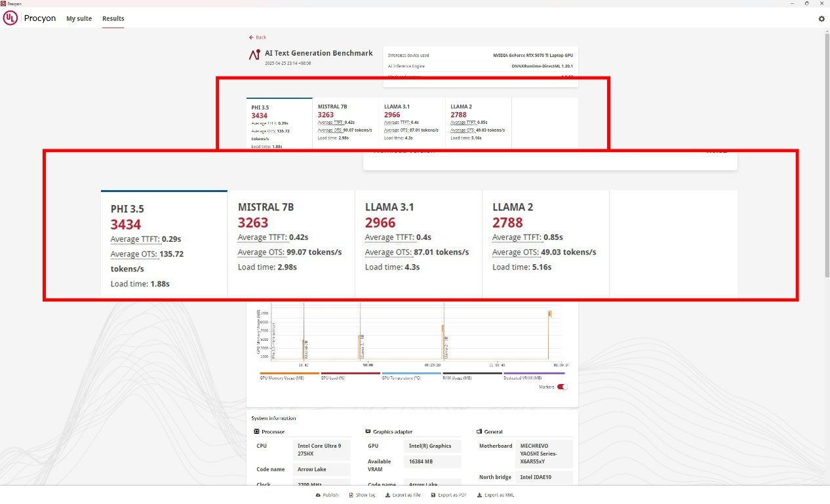The image size is (830, 504).
Task: Click the Processor section heading
Action: (x=273, y=432)
